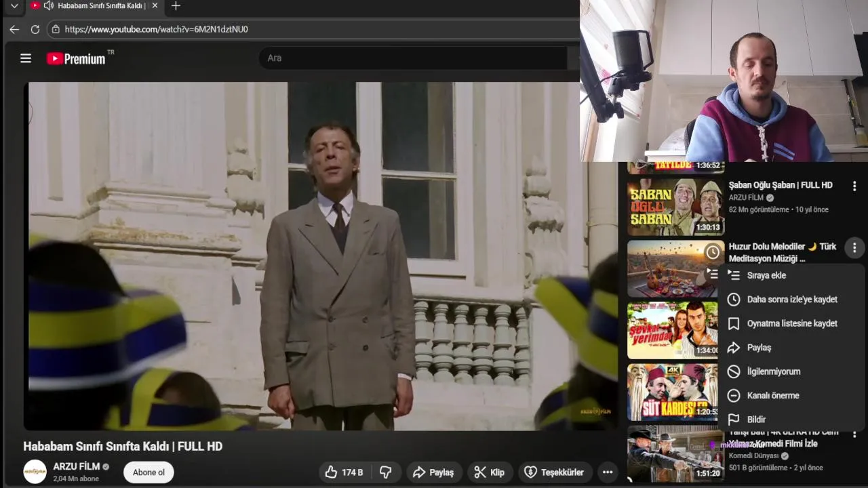The height and width of the screenshot is (488, 868).
Task: Click the browser back arrow
Action: pyautogui.click(x=14, y=29)
